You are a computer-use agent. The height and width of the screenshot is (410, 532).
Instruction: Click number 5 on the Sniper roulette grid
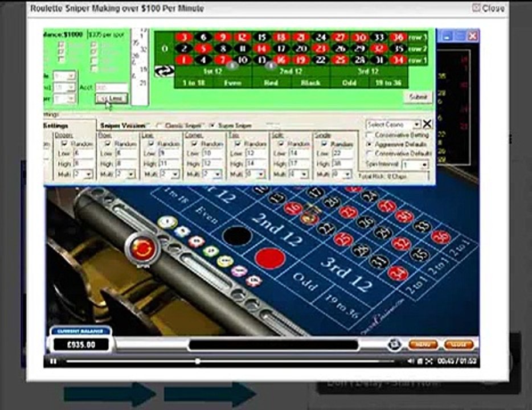(203, 48)
